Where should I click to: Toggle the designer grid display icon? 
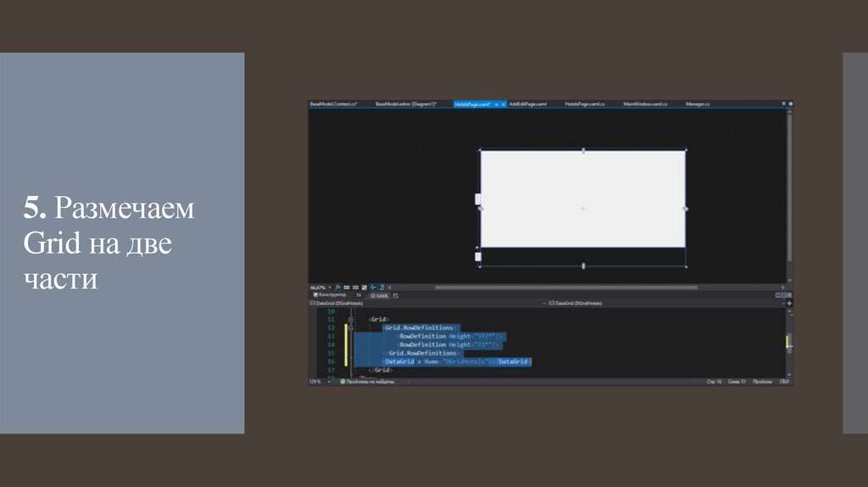click(x=347, y=287)
